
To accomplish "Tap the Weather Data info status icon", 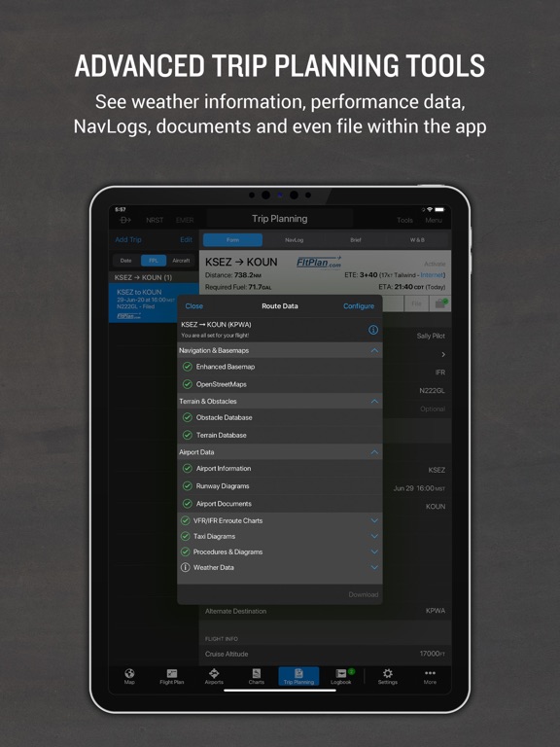I will 186,567.
